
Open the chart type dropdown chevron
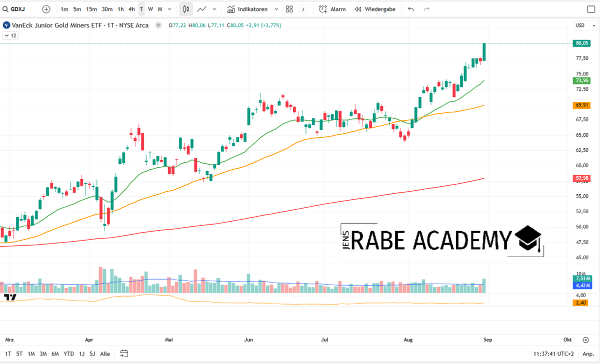(x=214, y=9)
